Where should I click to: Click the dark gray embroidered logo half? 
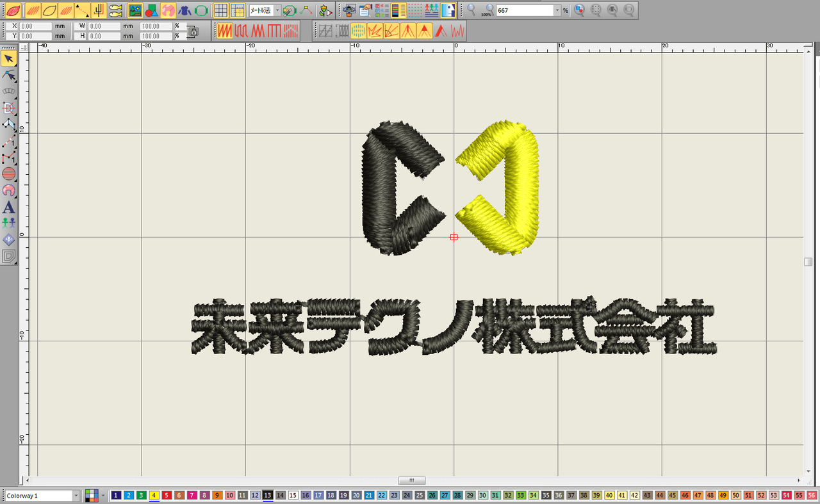403,187
